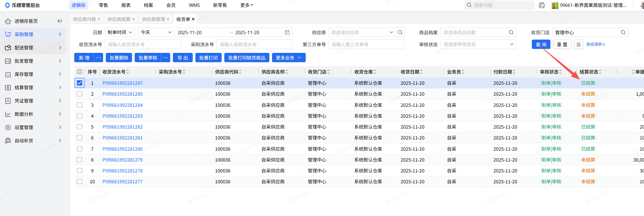Image resolution: width=644 pixels, height=216 pixels.
Task: Expand the 更多业务 dropdown button
Action: click(288, 58)
